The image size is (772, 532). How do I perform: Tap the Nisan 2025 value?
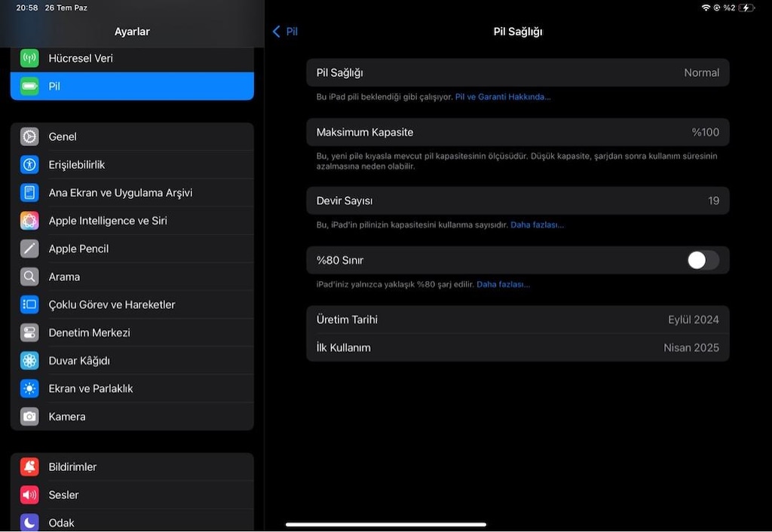point(691,347)
